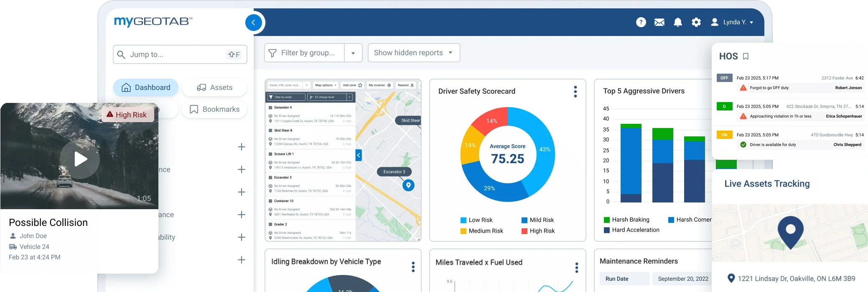The height and width of the screenshot is (292, 868).
Task: Open the Lynda Y. user menu
Action: (732, 22)
